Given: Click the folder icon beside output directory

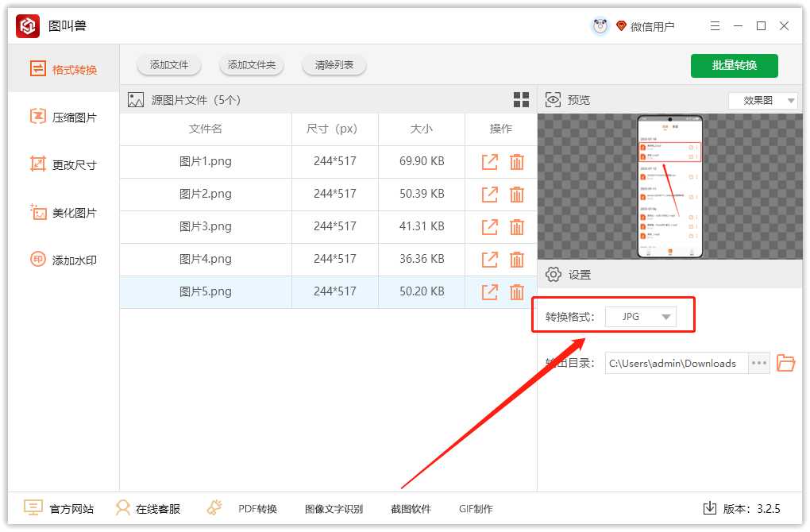Looking at the screenshot, I should tap(785, 363).
